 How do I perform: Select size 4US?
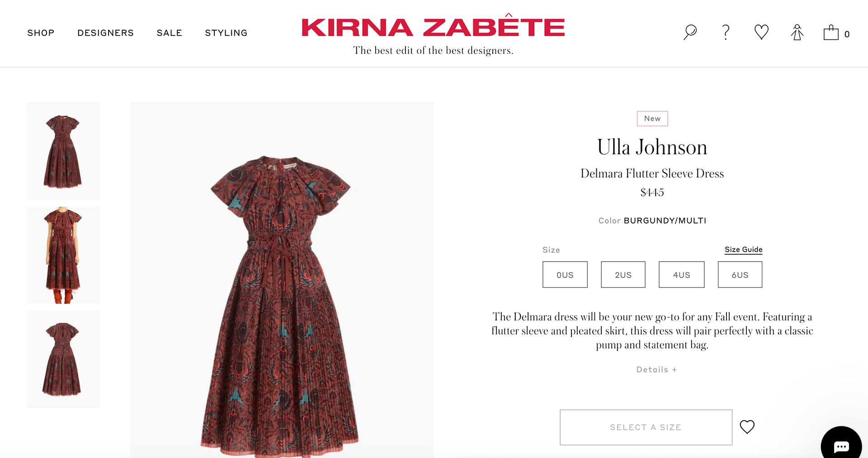[681, 274]
